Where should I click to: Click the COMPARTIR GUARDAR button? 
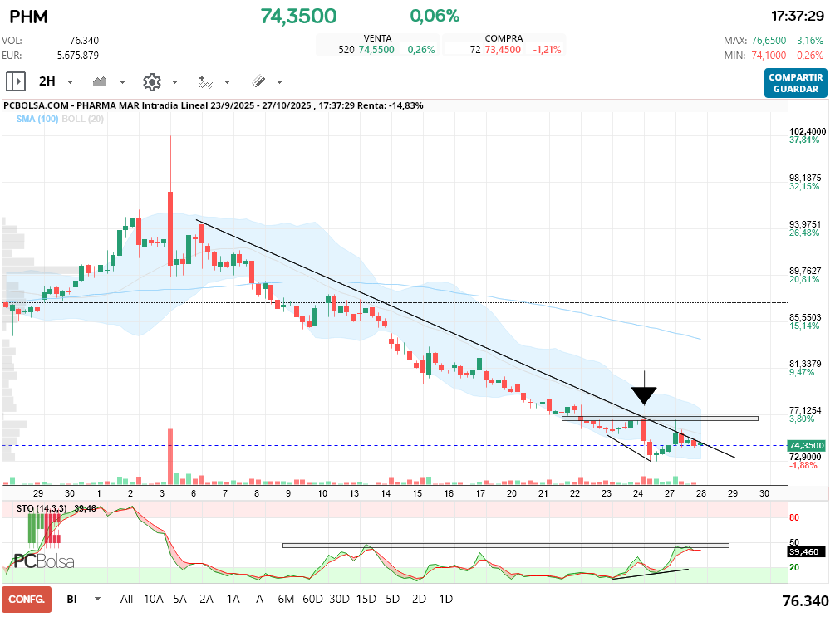point(795,83)
